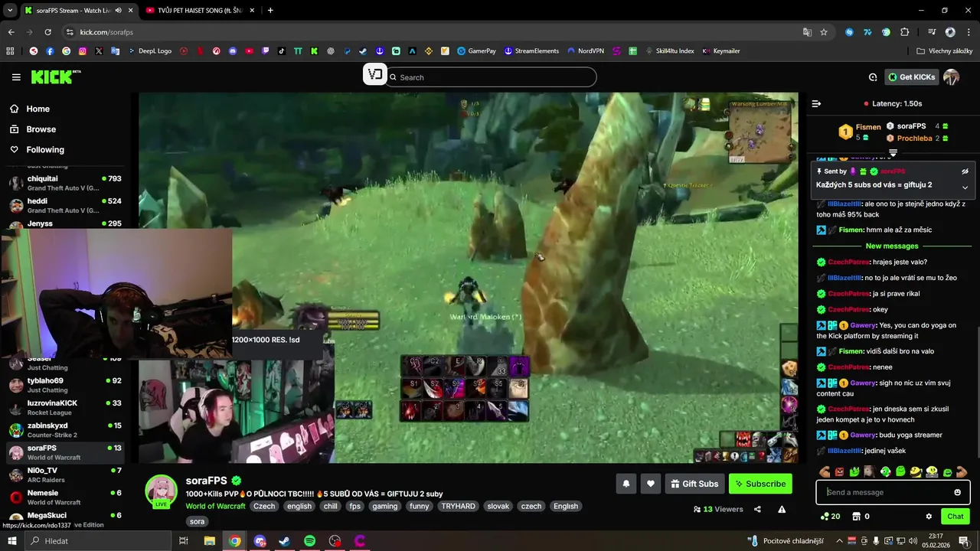The image size is (980, 551).
Task: Select the flexing arm emote on left
Action: coord(825,471)
